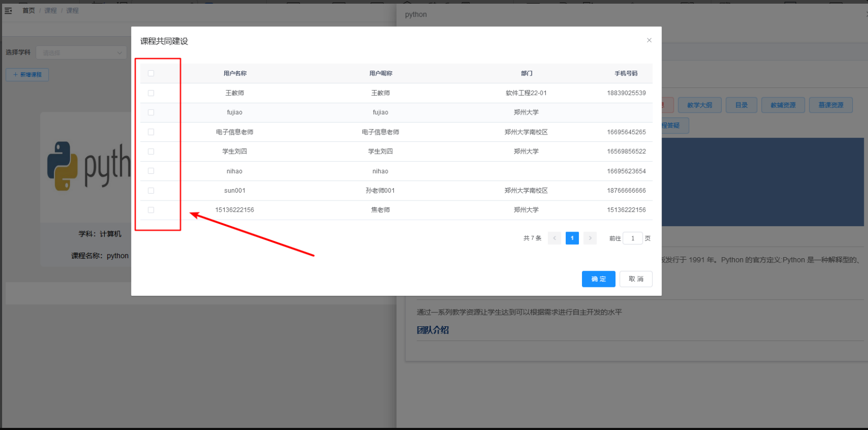Screen dimensions: 868x430
Task: Click nickname cell 焦老师
Action: point(380,210)
